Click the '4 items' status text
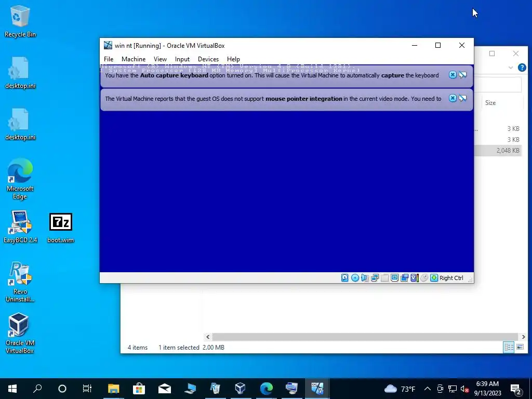The image size is (532, 399). point(137,348)
